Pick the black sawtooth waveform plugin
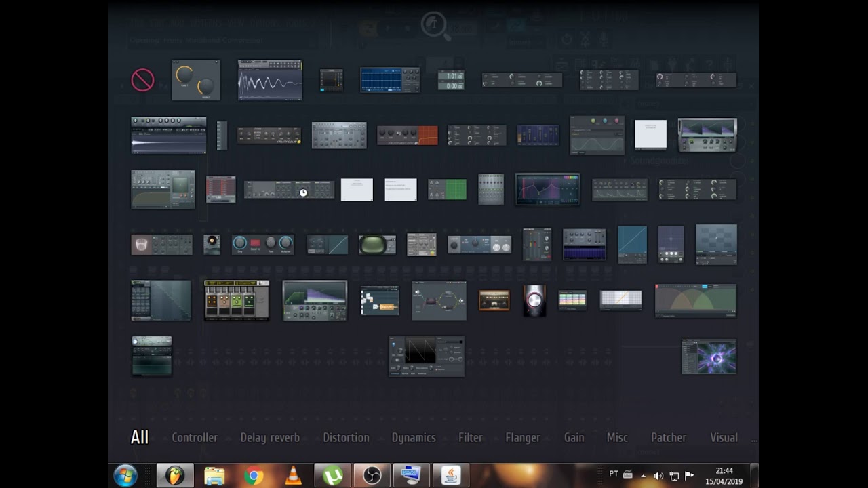The height and width of the screenshot is (488, 868). (427, 356)
